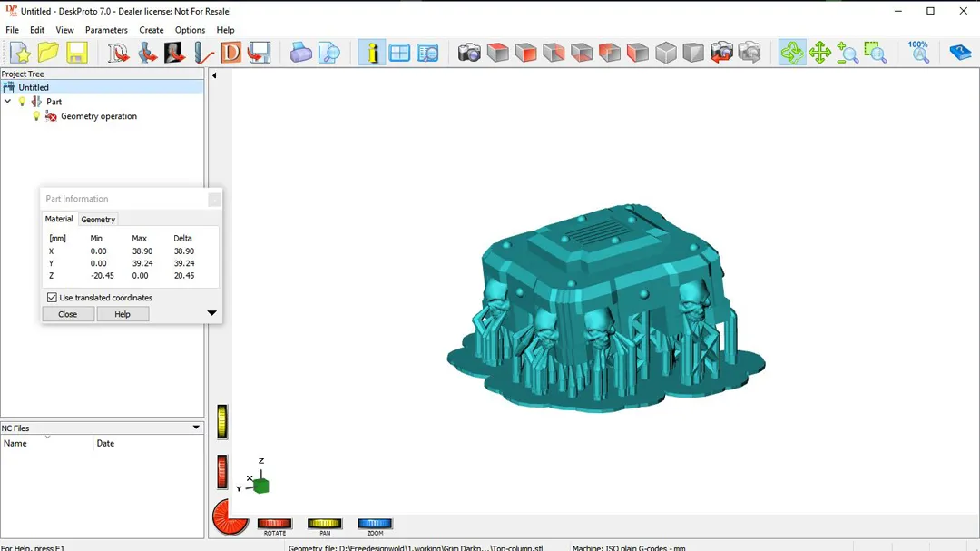Click the Write NC file icon
980x551 pixels.
259,53
